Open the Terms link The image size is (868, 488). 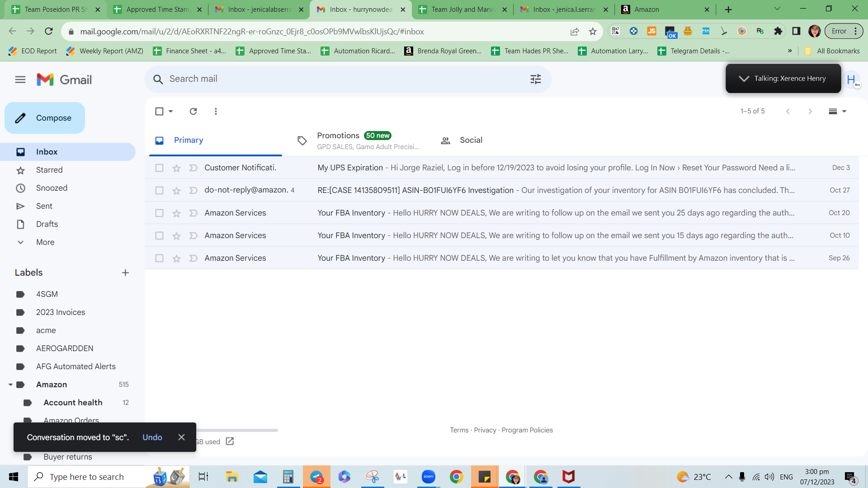pos(459,430)
